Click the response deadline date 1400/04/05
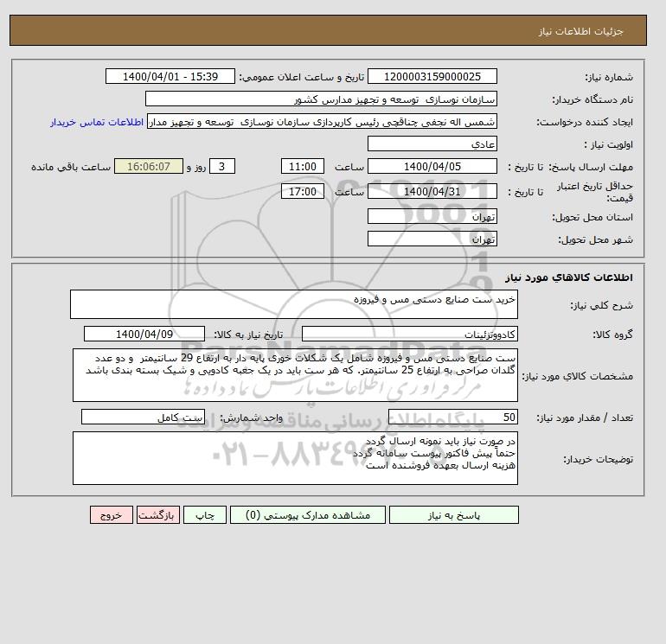 (432, 167)
